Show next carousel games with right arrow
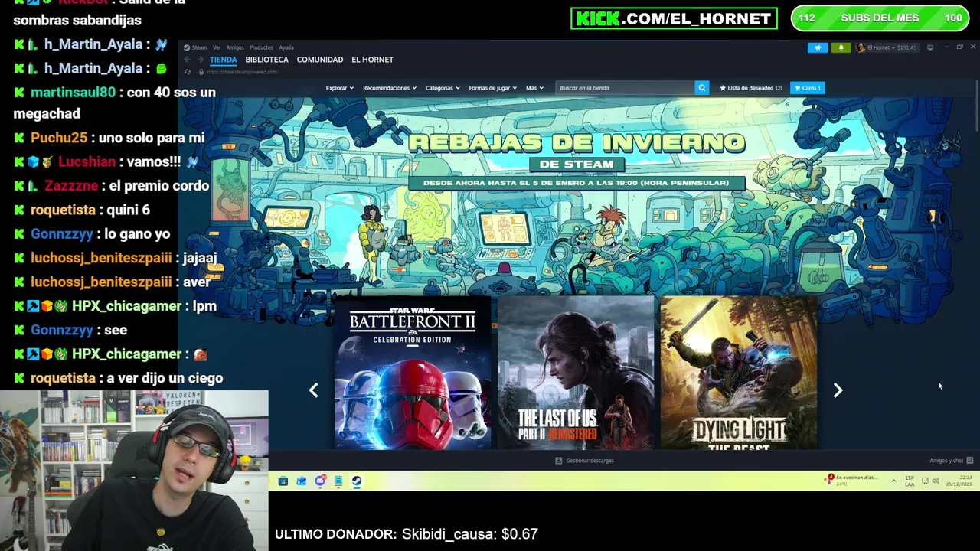This screenshot has height=551, width=980. pyautogui.click(x=838, y=390)
